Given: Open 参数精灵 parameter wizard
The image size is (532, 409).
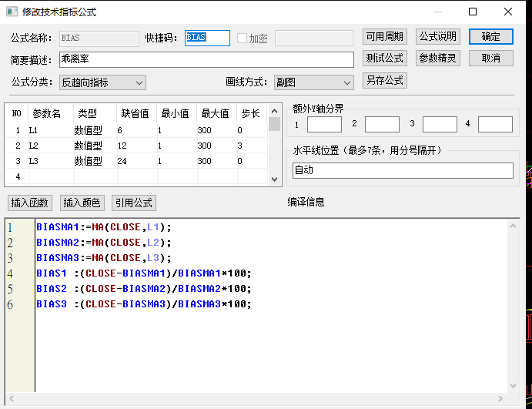Looking at the screenshot, I should [438, 58].
